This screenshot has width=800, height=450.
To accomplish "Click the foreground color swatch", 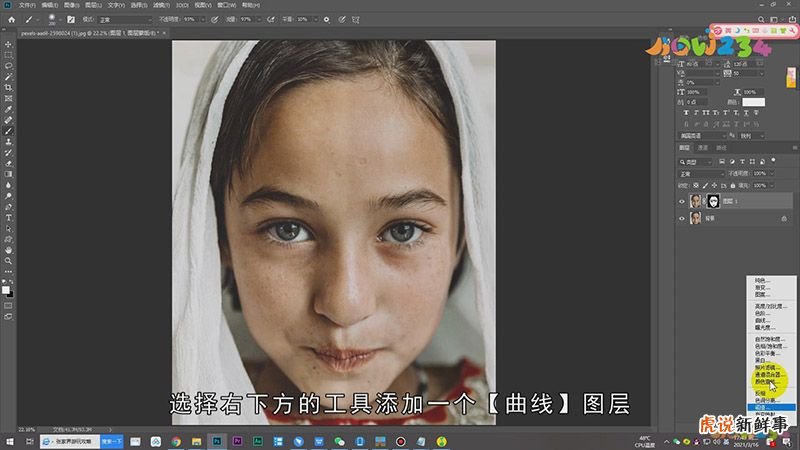I will (6, 290).
